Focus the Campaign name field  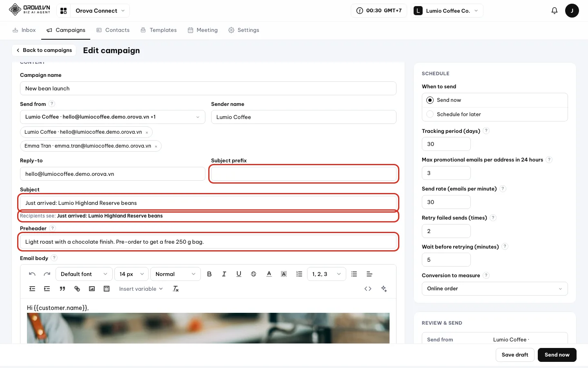click(x=208, y=88)
